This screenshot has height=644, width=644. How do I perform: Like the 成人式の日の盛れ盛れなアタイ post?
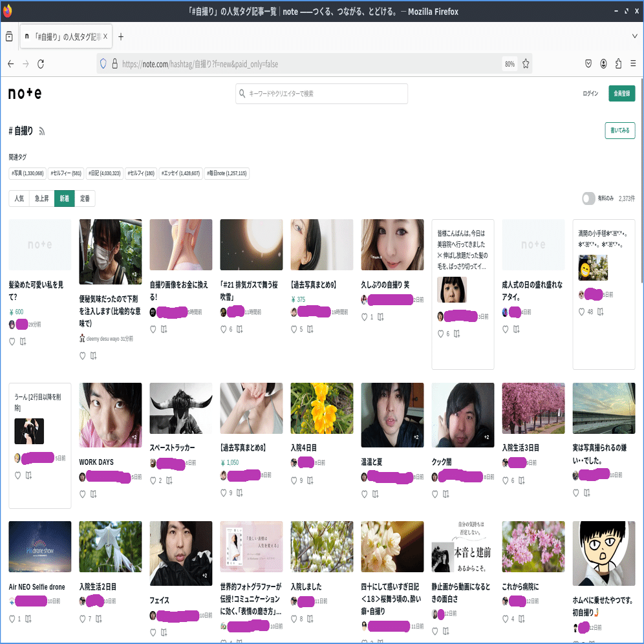pos(505,329)
